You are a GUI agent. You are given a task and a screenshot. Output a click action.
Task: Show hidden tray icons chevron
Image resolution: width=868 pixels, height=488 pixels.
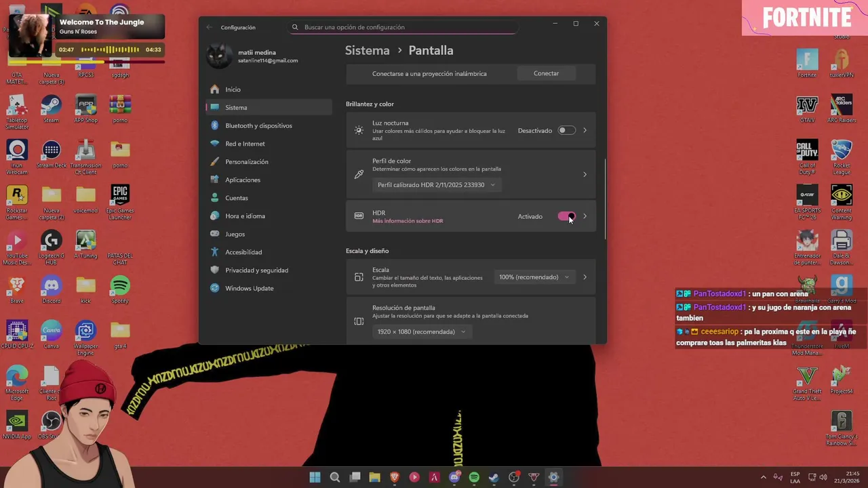point(764,477)
